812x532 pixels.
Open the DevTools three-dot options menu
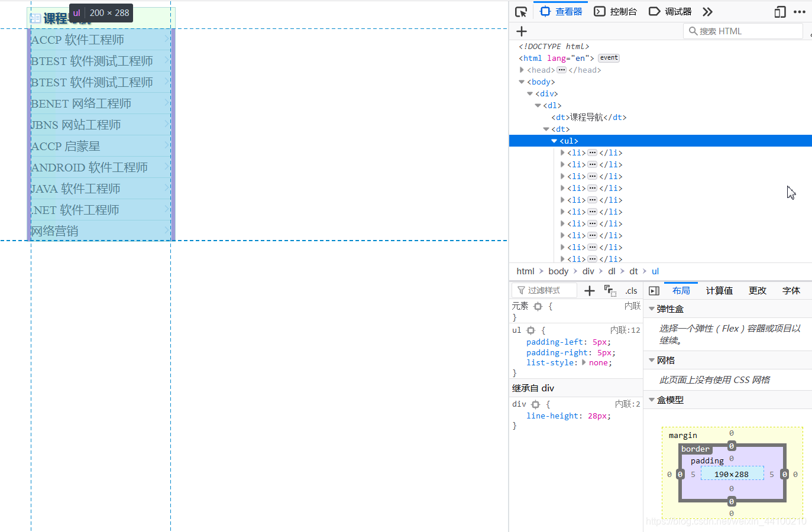(800, 12)
